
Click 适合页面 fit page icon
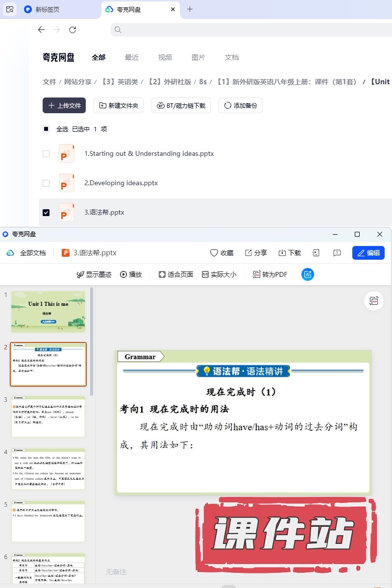[162, 274]
